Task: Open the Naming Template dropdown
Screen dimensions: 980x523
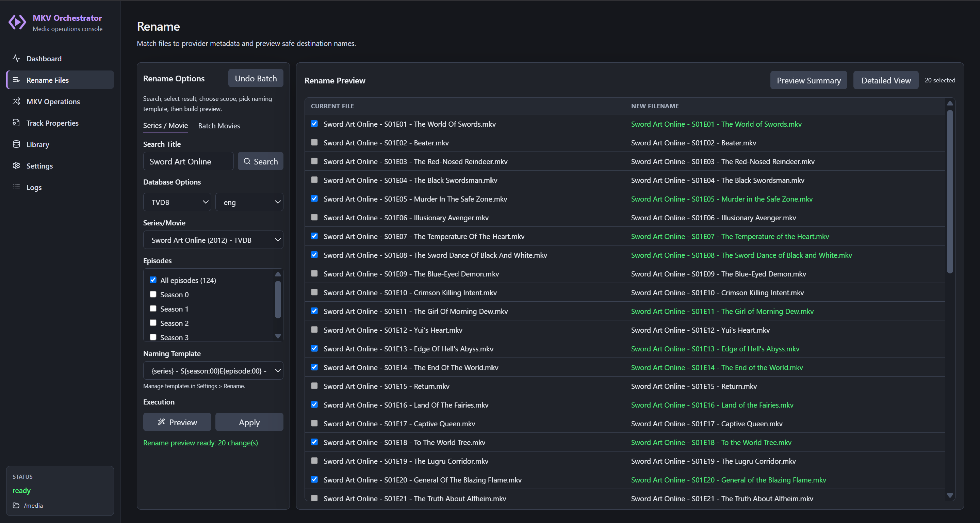Action: pos(213,371)
